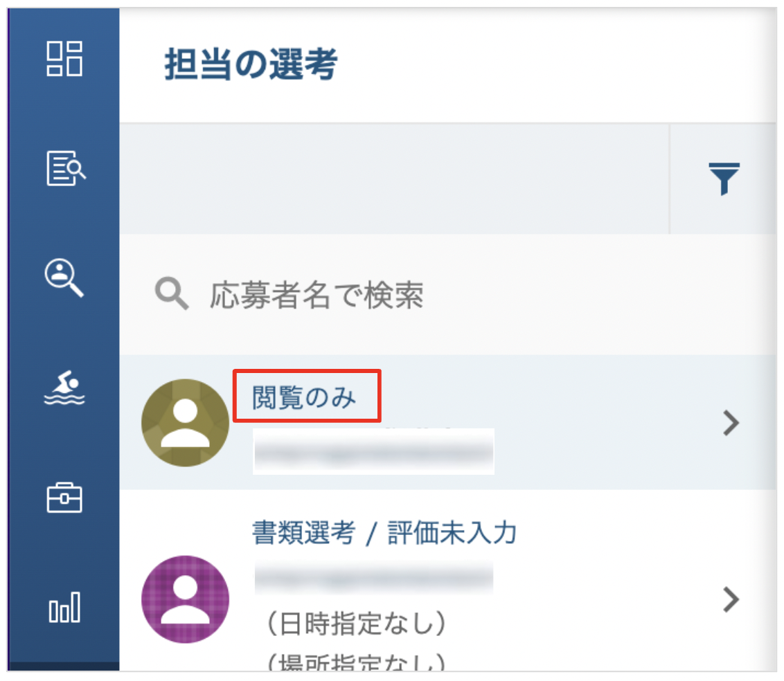Click the 応募者名で検索 search field
The width and height of the screenshot is (784, 681).
[x=447, y=294]
